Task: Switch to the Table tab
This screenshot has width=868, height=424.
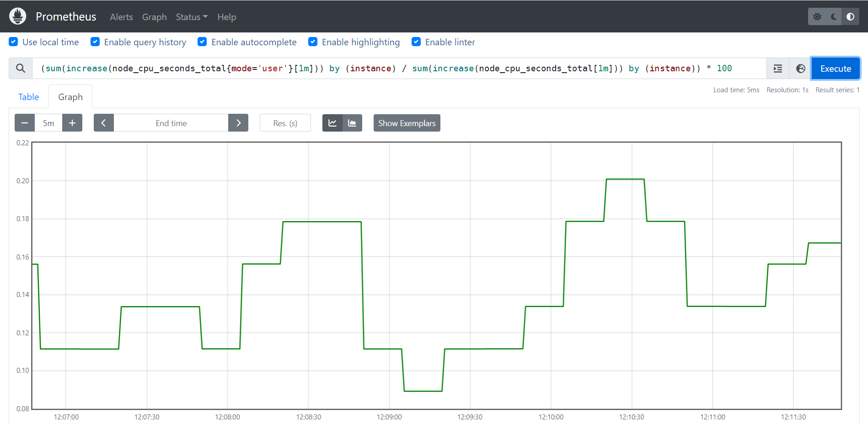Action: click(28, 97)
